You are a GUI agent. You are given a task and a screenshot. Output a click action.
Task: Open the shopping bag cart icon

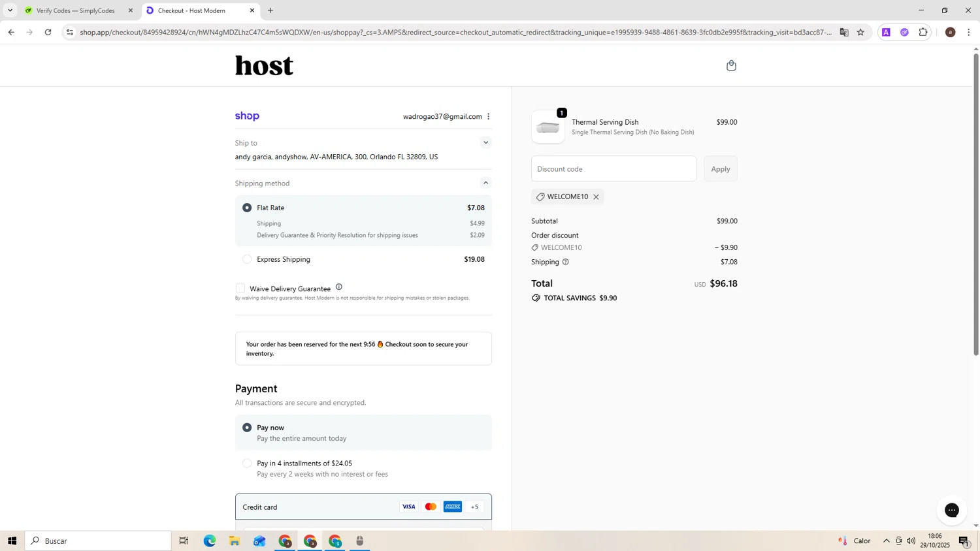pyautogui.click(x=731, y=65)
